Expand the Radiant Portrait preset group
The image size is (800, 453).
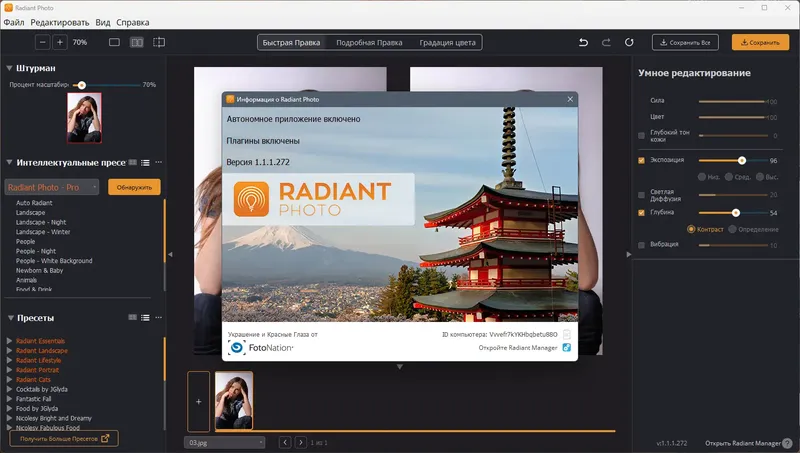point(9,370)
